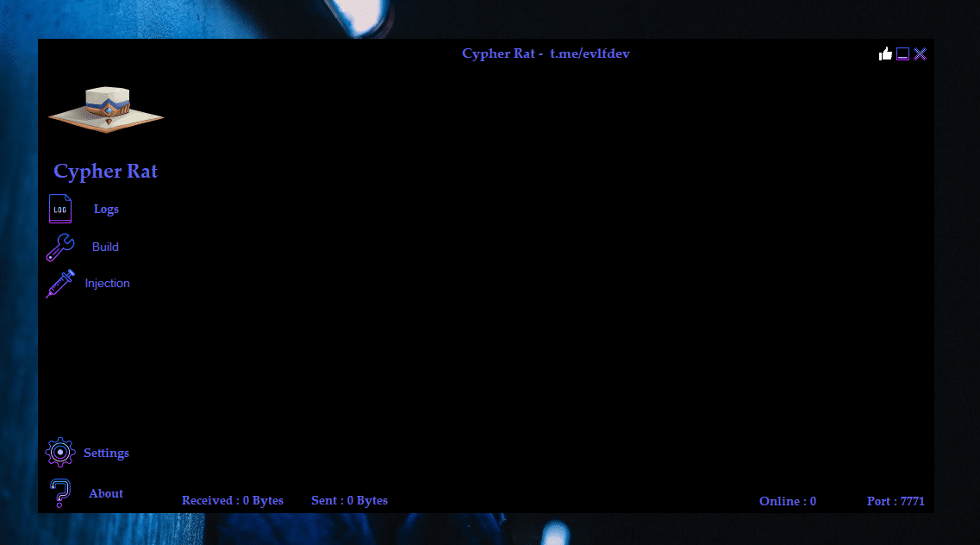The width and height of the screenshot is (980, 545).
Task: Minimize the window with the underline icon
Action: 902,53
